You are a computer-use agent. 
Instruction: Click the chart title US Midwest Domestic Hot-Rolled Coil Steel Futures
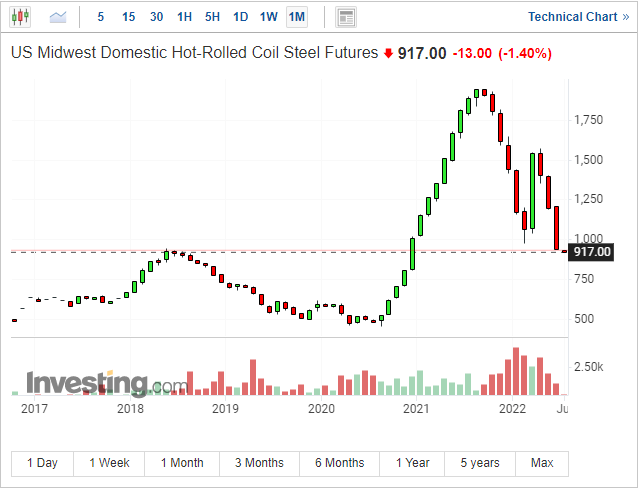tap(194, 53)
